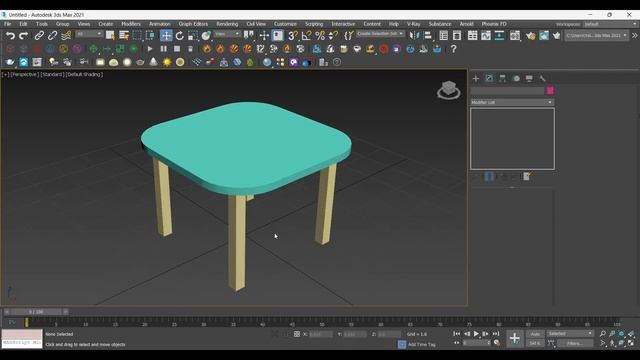Open the Workspaces Default dropdown
Image resolution: width=640 pixels, height=360 pixels.
click(x=610, y=24)
